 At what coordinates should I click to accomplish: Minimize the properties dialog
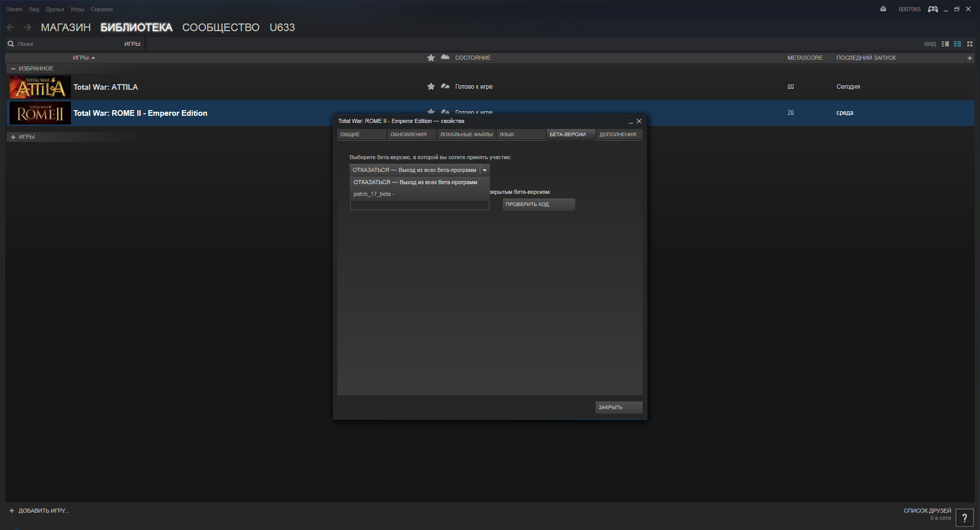pos(631,121)
